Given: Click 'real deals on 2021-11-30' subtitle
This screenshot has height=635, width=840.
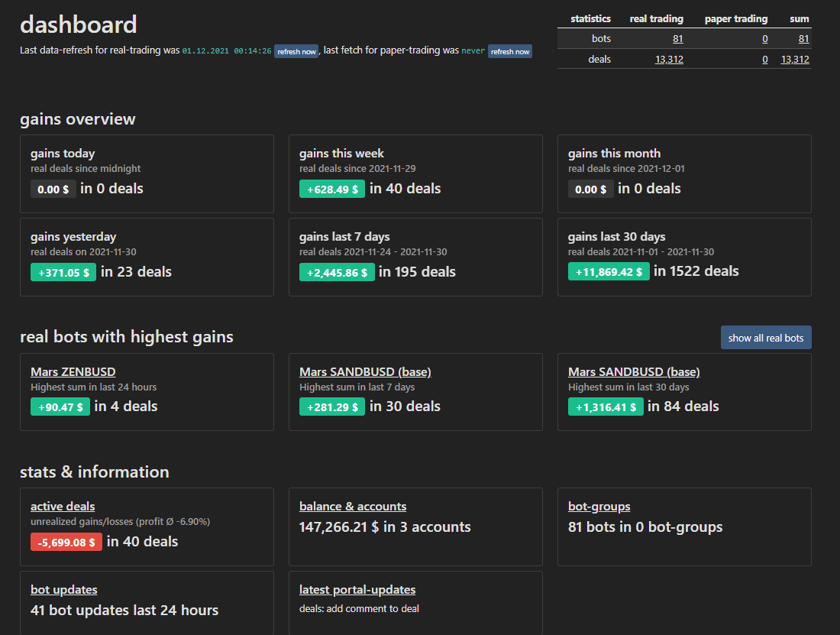Looking at the screenshot, I should [x=83, y=252].
